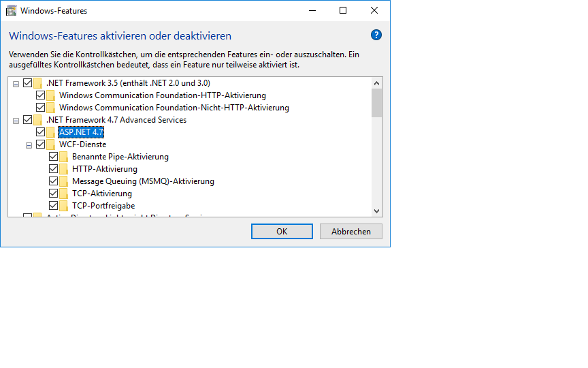588x368 pixels.
Task: Click folder icon beside WCF-Dienste
Action: [x=52, y=144]
